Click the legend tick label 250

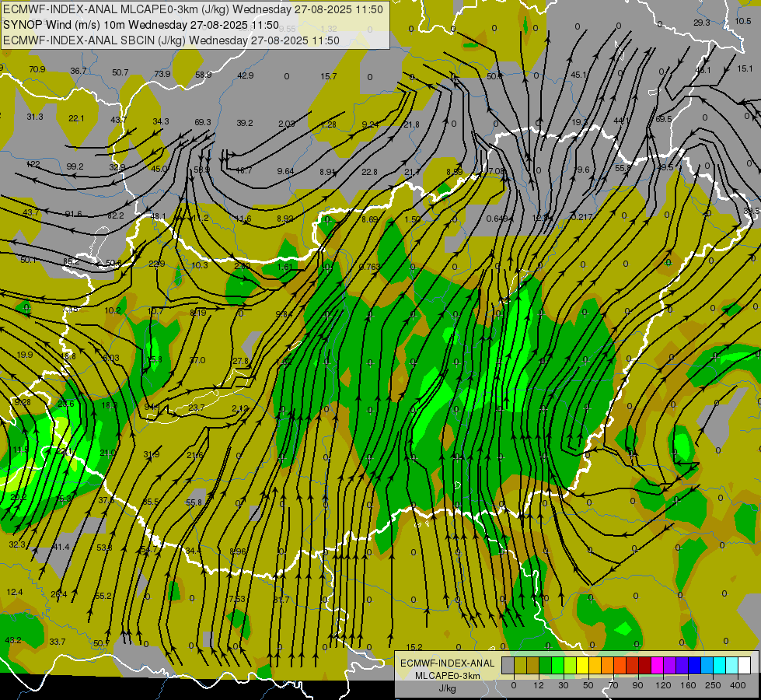[713, 685]
